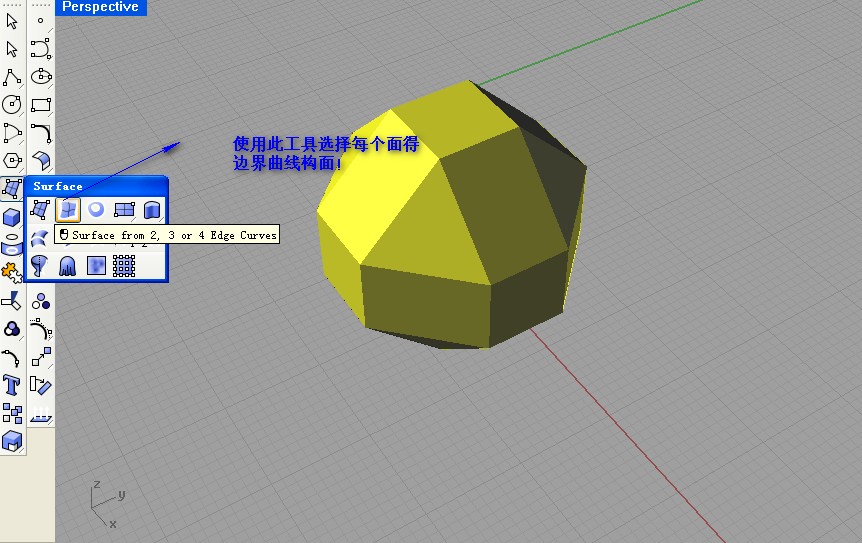
Task: Click the orange puzzle piece Join icon
Action: [12, 273]
